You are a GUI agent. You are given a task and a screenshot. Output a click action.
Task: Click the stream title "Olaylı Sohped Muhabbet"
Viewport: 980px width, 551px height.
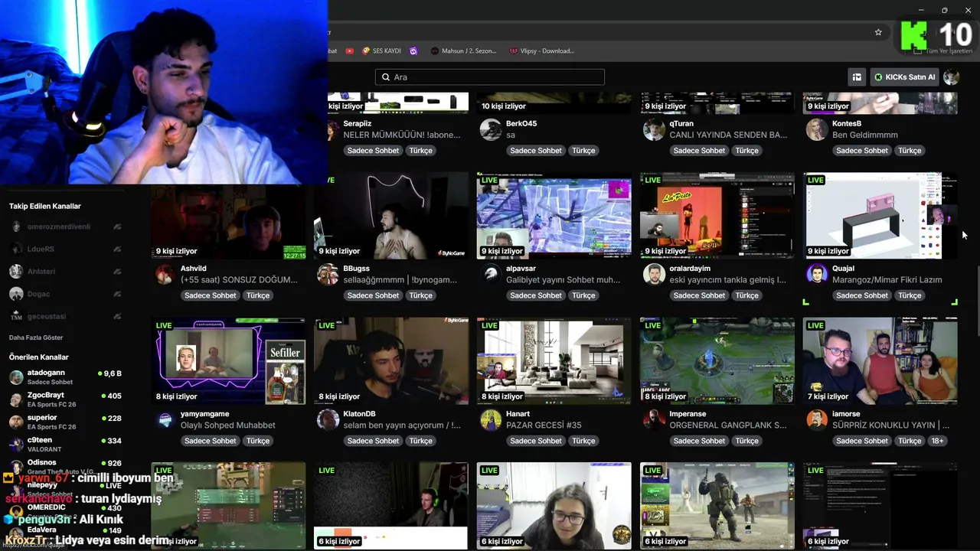pos(228,425)
